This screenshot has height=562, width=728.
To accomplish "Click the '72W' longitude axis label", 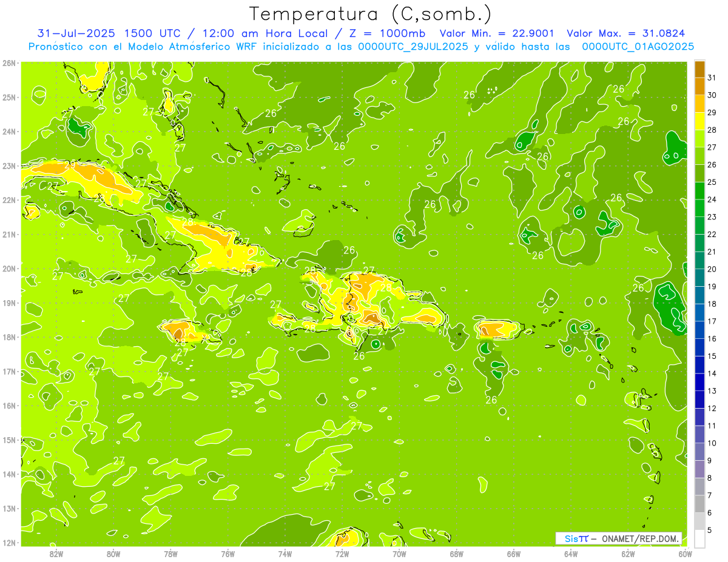I will pyautogui.click(x=342, y=554).
